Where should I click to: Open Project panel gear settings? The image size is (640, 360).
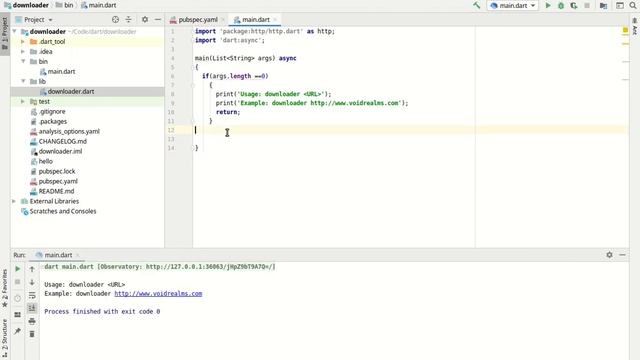145,20
